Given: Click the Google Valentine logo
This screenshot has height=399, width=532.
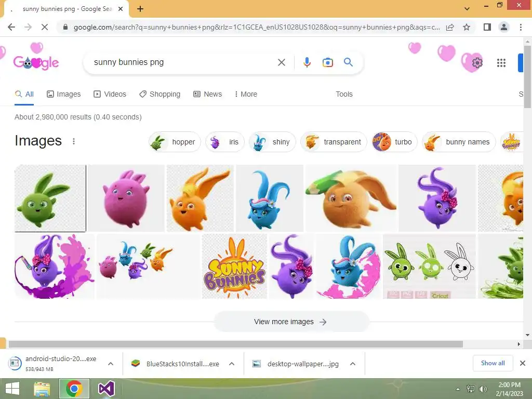Looking at the screenshot, I should pyautogui.click(x=36, y=62).
